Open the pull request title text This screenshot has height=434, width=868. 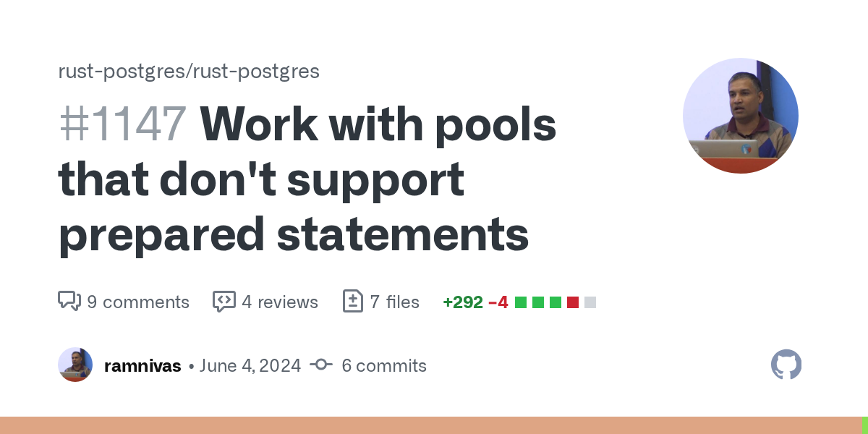click(x=307, y=179)
